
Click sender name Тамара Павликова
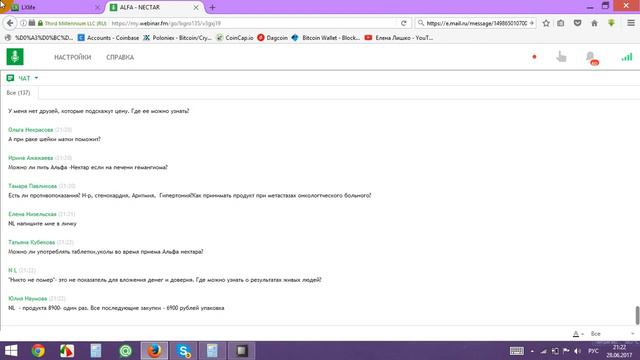click(33, 186)
